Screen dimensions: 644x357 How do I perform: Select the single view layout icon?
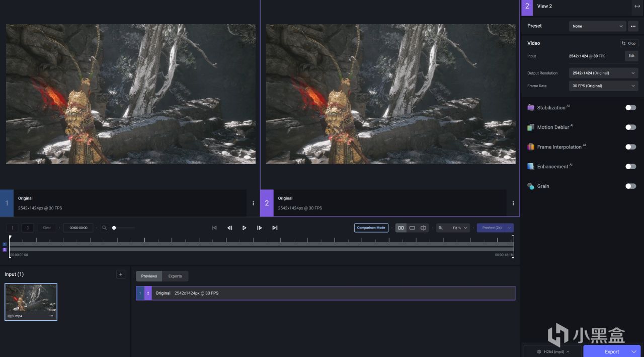pyautogui.click(x=412, y=228)
